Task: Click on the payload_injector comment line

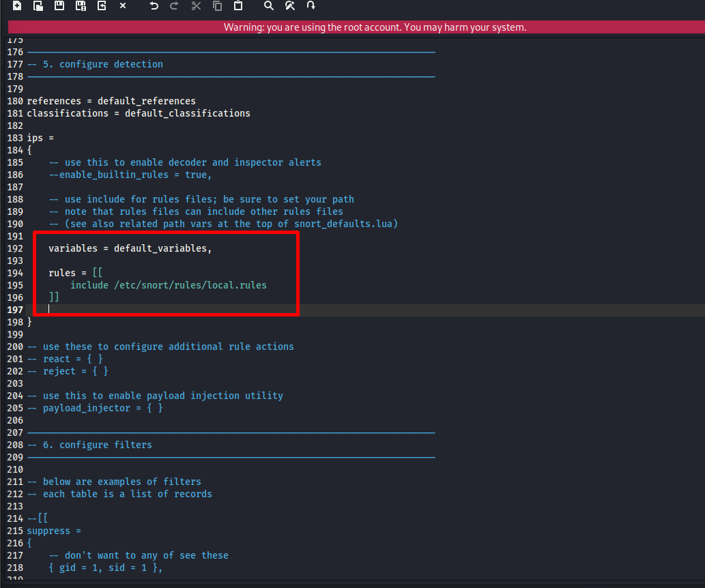Action: click(x=102, y=408)
